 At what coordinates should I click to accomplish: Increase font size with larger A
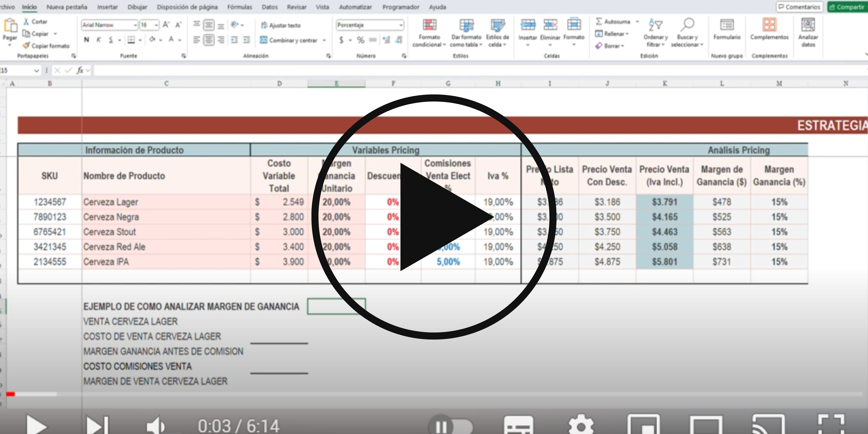[166, 25]
